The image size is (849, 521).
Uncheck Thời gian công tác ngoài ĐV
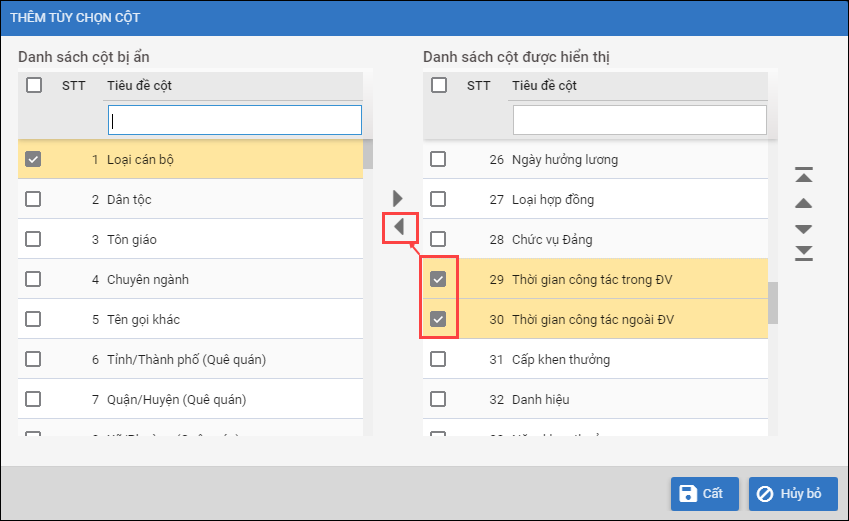pos(438,320)
